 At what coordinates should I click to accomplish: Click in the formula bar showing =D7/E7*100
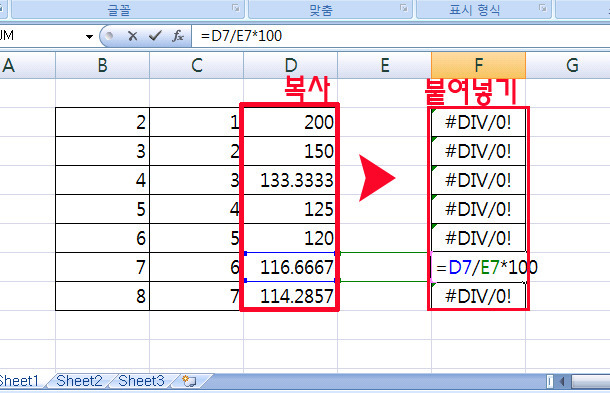coord(401,36)
